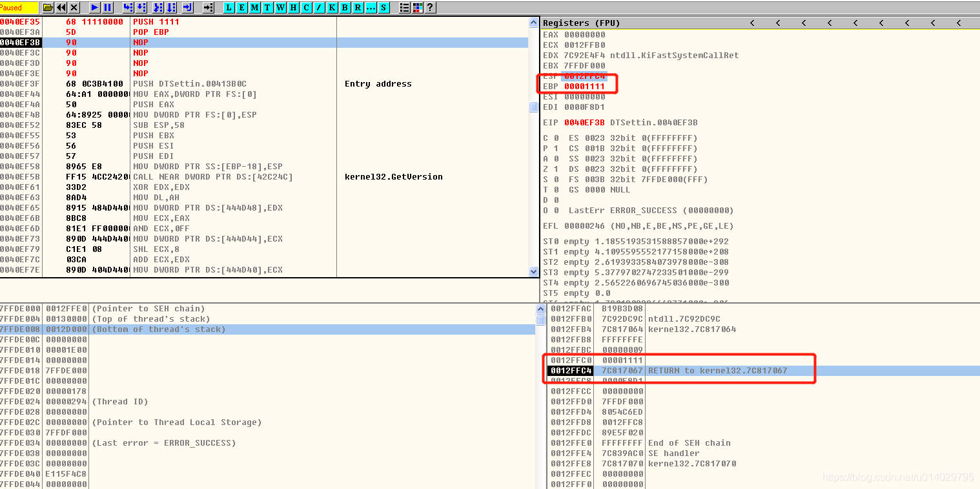
Task: Select the POP EBP instruction line
Action: tap(264, 32)
